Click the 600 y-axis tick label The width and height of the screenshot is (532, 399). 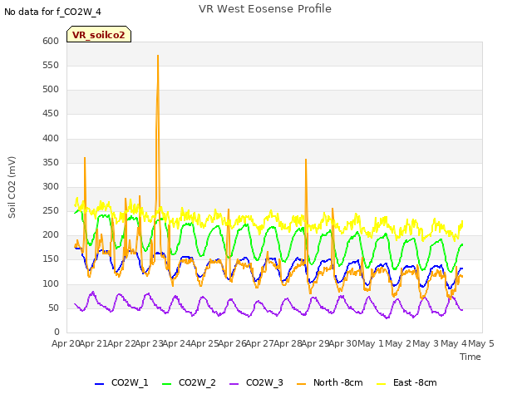51,41
